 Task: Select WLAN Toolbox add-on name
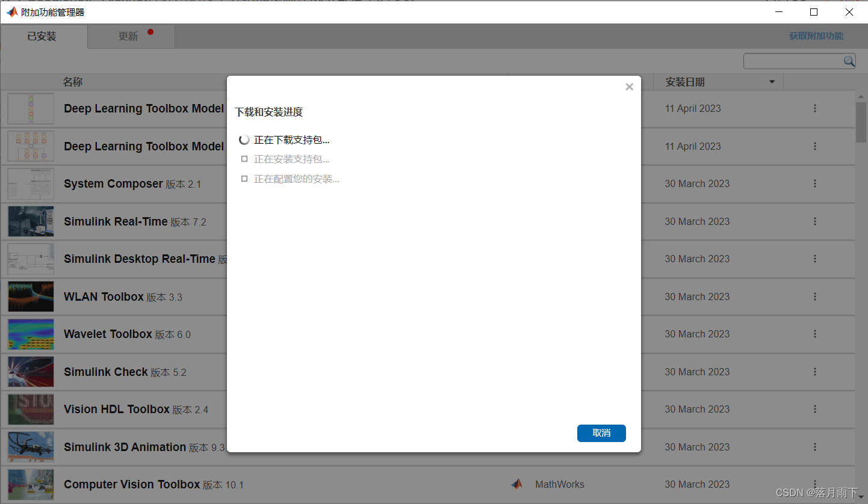click(x=104, y=297)
